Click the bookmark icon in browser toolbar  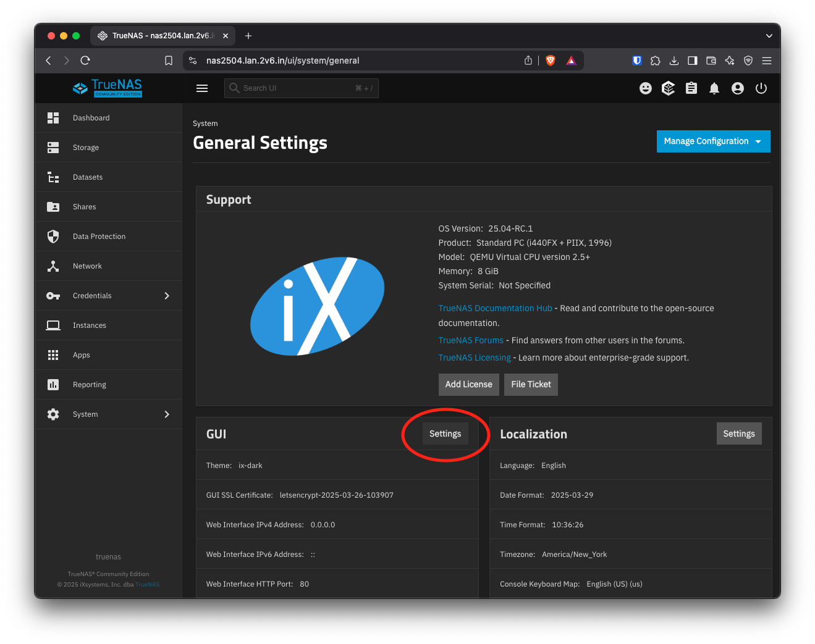click(169, 61)
